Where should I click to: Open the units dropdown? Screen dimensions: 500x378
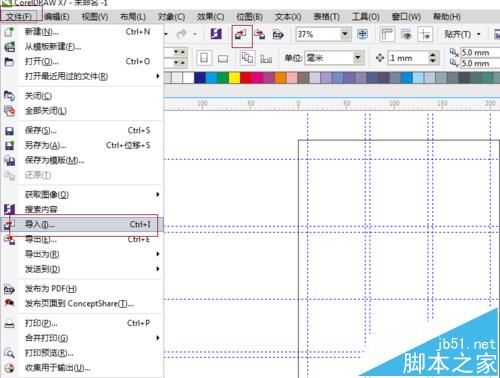coord(358,58)
